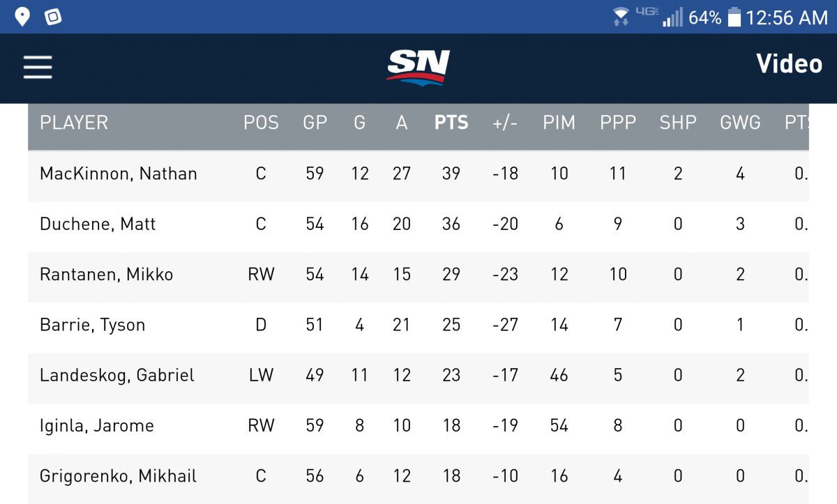Sort by the GWG column header
Screen dimensions: 837x504
(x=740, y=123)
